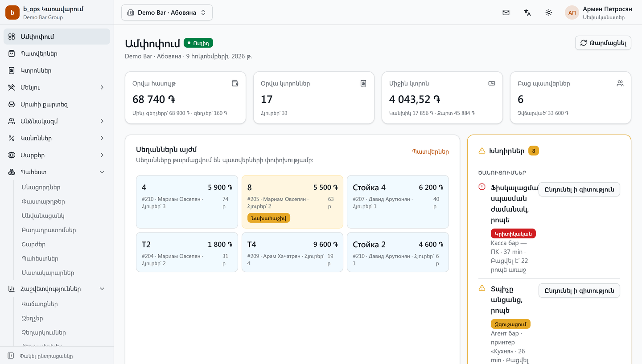Open the T4 table card
The image size is (642, 364).
292,252
